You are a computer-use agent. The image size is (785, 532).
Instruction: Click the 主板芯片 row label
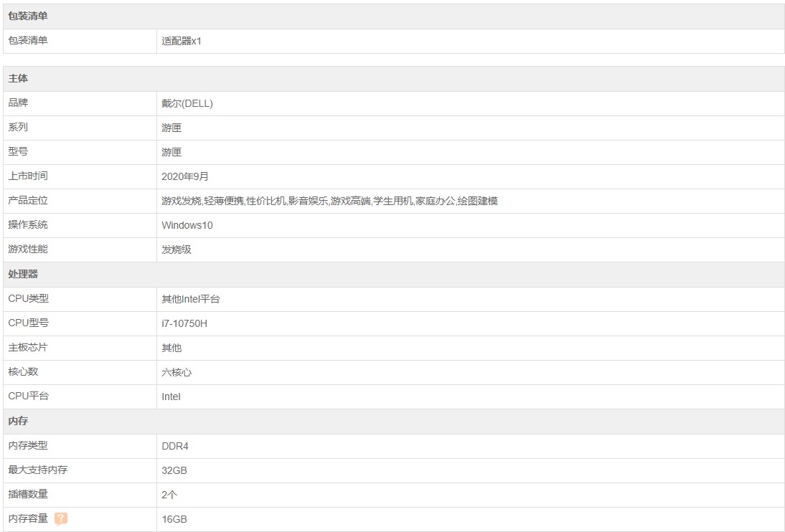[x=28, y=348]
